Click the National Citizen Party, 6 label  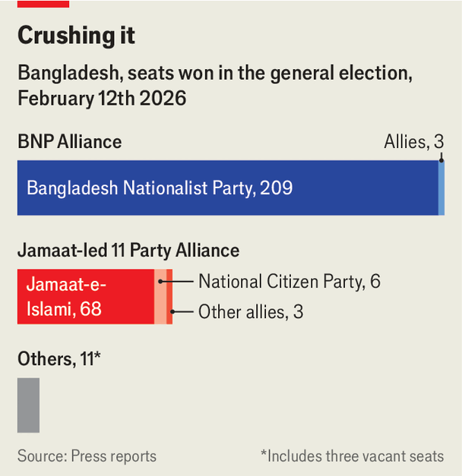point(290,282)
